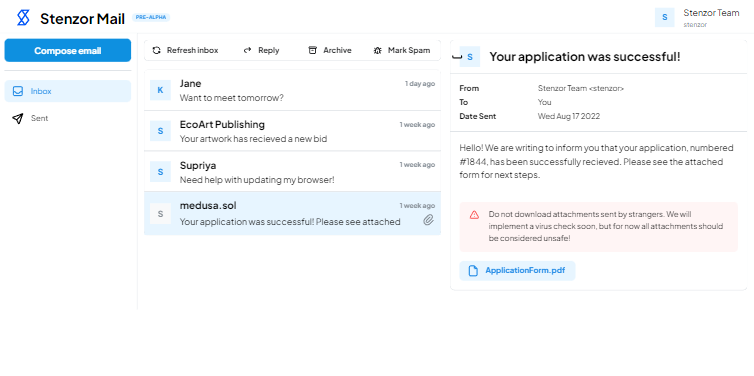754x376 pixels.
Task: Click the PDF file icon in attachment
Action: click(473, 271)
